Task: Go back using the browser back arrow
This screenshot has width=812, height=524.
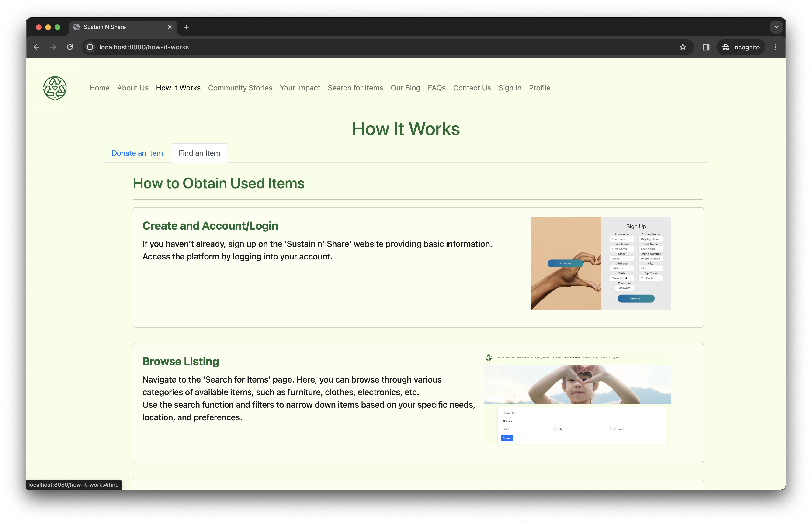Action: pos(36,47)
